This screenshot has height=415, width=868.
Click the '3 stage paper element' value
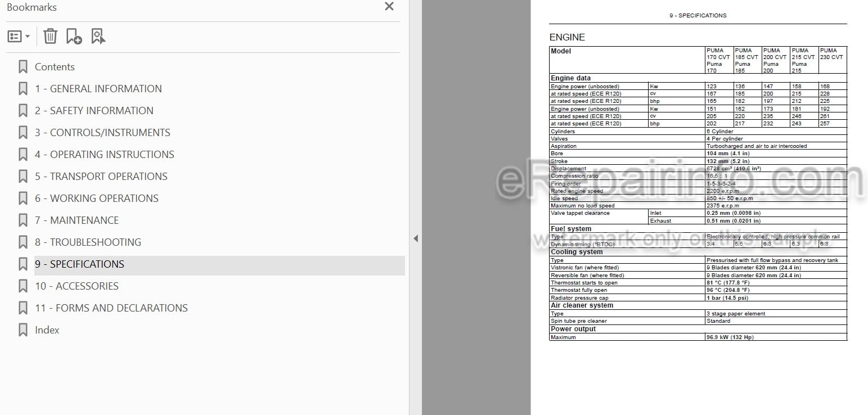tap(736, 314)
